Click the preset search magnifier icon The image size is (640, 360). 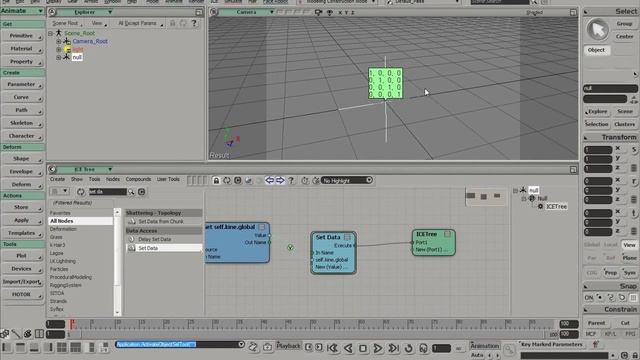tap(131, 192)
